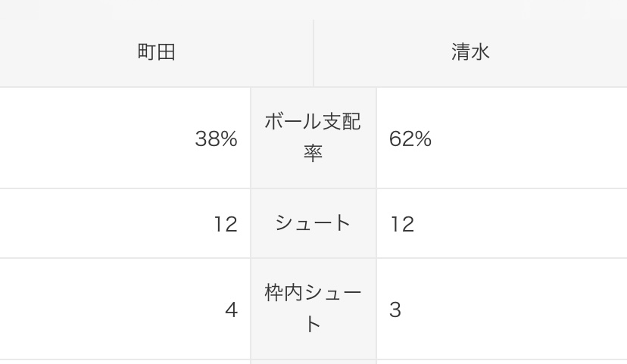The image size is (627, 364).
Task: Select 清水's shot count of 12
Action: [x=402, y=224]
